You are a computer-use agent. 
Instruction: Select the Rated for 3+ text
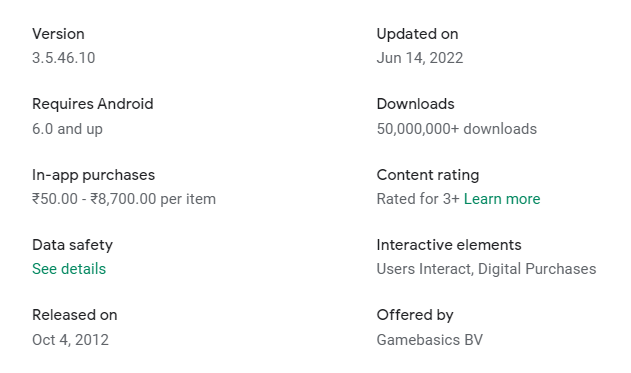pyautogui.click(x=418, y=199)
